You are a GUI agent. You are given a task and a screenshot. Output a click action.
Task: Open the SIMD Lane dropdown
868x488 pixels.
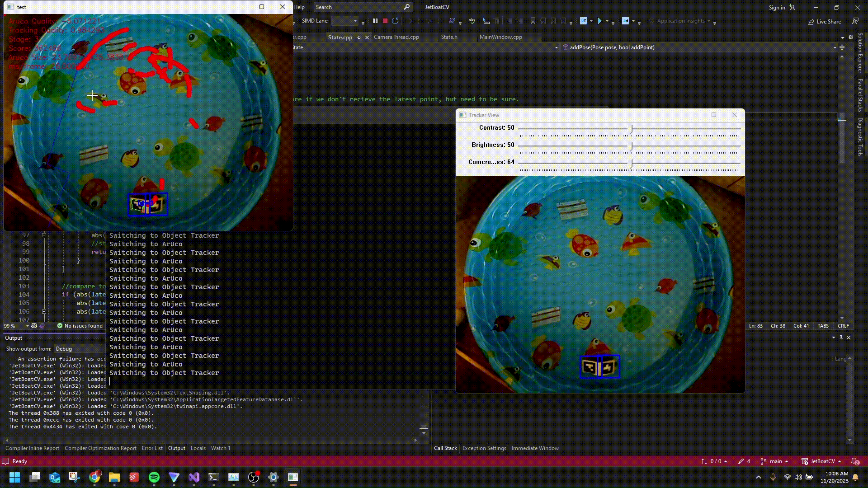click(x=355, y=21)
